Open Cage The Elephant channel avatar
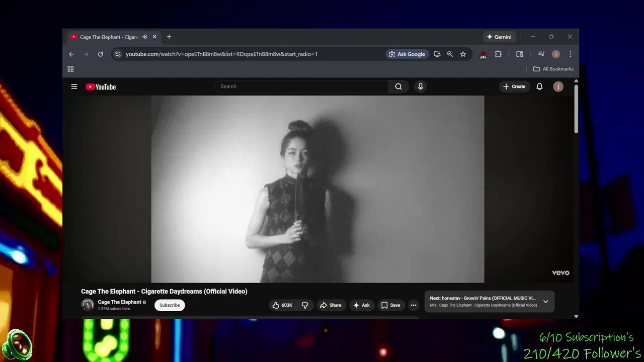This screenshot has height=362, width=644. pos(88,305)
